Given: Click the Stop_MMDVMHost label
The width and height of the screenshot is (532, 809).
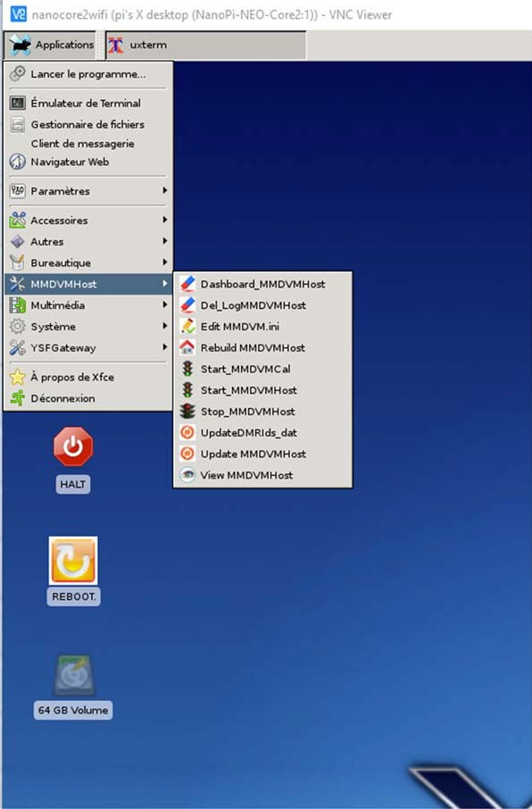Looking at the screenshot, I should [x=247, y=412].
